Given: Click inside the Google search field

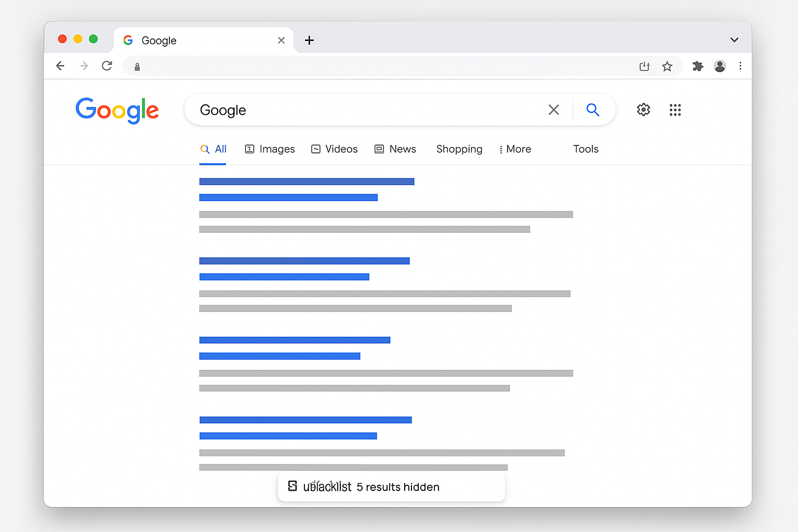Looking at the screenshot, I should pyautogui.click(x=364, y=110).
